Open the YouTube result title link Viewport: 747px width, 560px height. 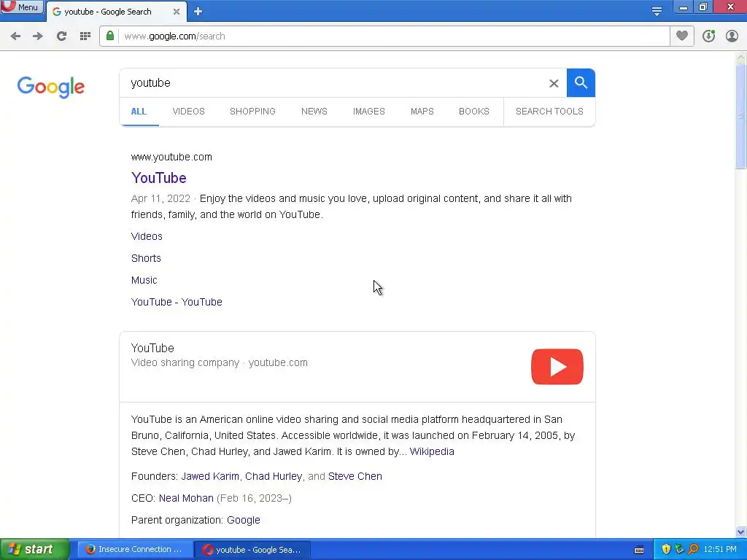click(158, 178)
